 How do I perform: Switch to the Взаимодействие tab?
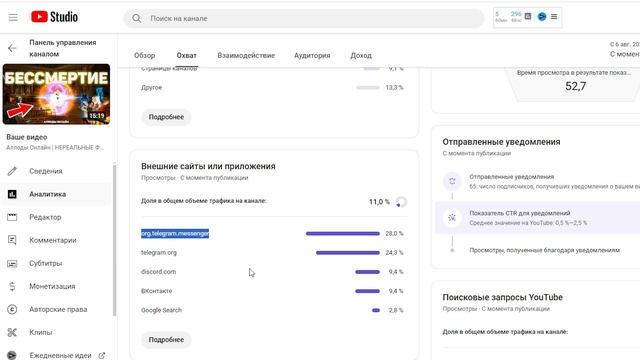click(246, 56)
